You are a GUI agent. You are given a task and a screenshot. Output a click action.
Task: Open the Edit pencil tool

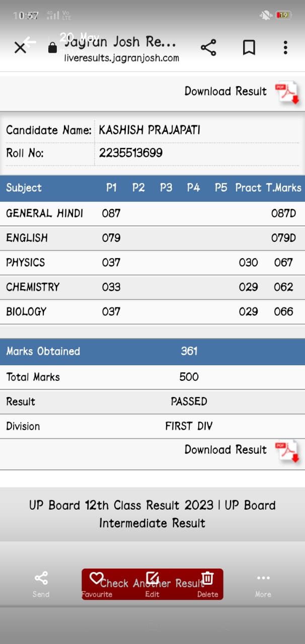pyautogui.click(x=152, y=584)
